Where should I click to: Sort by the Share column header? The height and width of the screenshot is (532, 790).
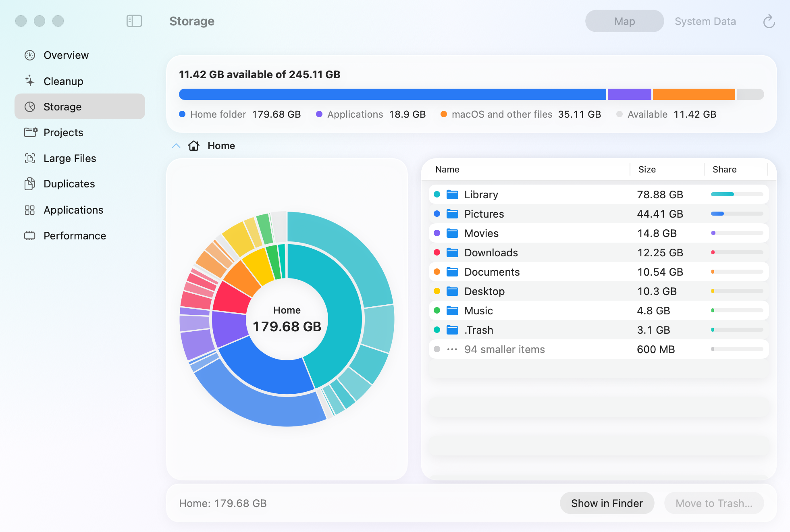pos(724,169)
